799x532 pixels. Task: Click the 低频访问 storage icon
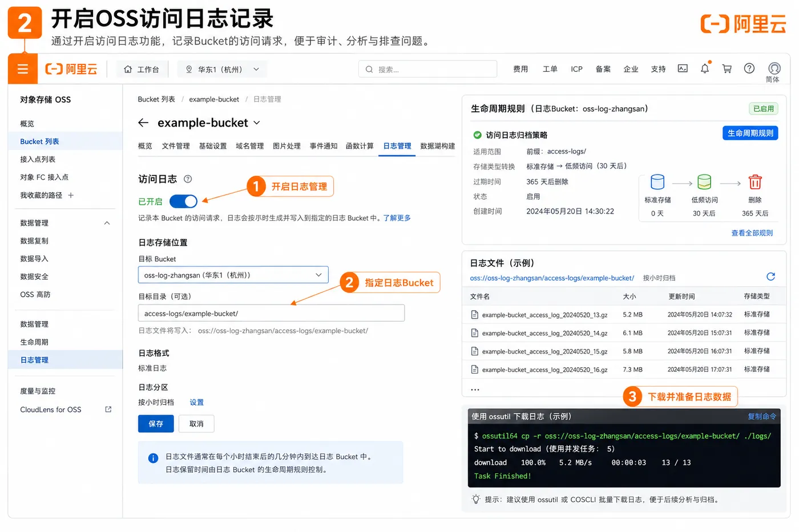click(x=704, y=182)
